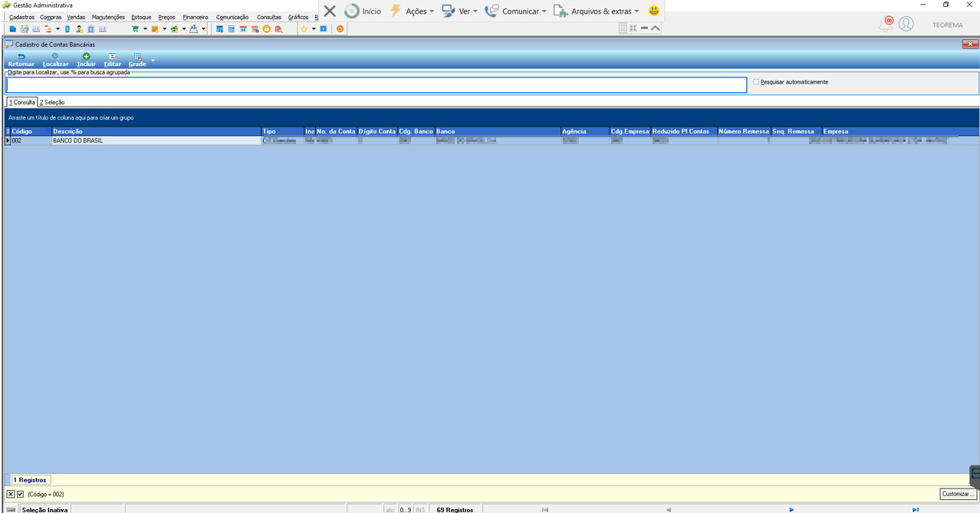
Task: Open the Cadastros menu
Action: [21, 17]
